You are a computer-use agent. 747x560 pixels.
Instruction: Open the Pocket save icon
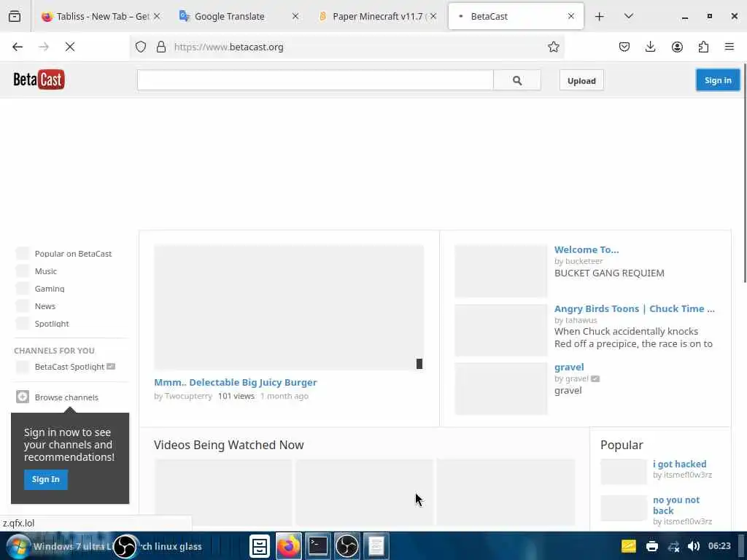[624, 47]
